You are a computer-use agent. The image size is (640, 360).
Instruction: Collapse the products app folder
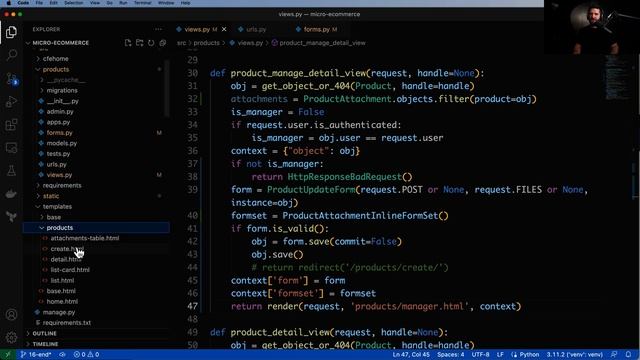pyautogui.click(x=56, y=69)
